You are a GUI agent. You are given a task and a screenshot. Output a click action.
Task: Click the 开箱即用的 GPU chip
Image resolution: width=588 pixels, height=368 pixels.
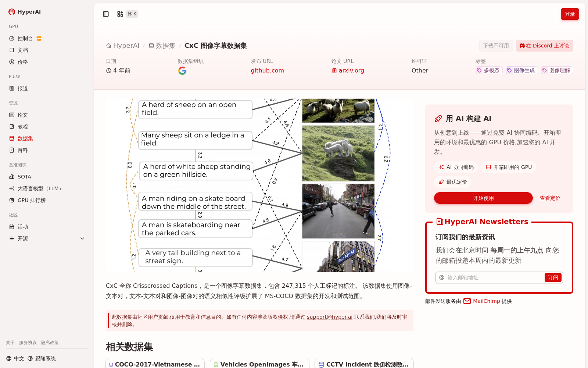click(x=509, y=167)
